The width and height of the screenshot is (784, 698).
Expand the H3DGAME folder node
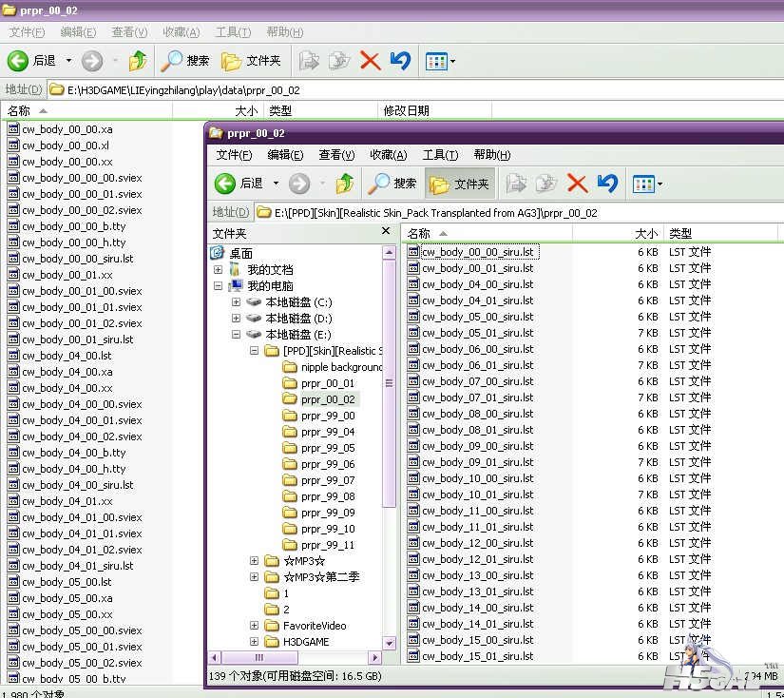click(x=254, y=642)
